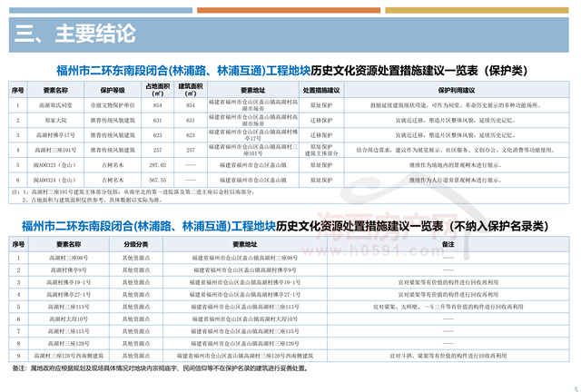Image resolution: width=581 pixels, height=392 pixels.
Task: Click the name cell '高湖村佛亭19-1号'
Action: pos(69,282)
